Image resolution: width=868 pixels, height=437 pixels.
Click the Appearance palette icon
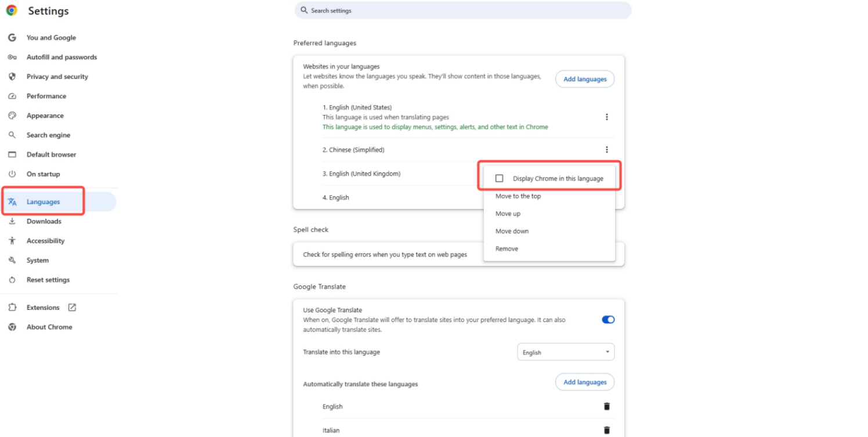click(12, 115)
